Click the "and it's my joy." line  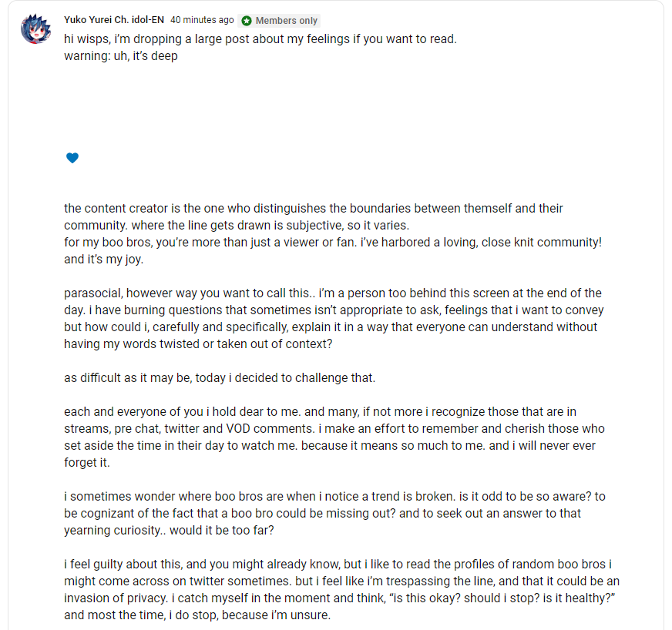[104, 260]
